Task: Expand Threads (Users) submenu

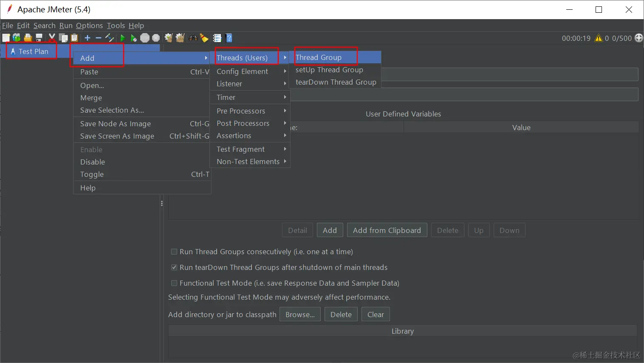Action: coord(250,58)
